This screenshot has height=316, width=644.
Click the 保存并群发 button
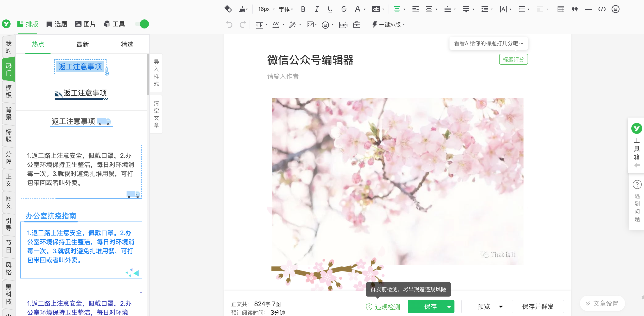coord(537,307)
